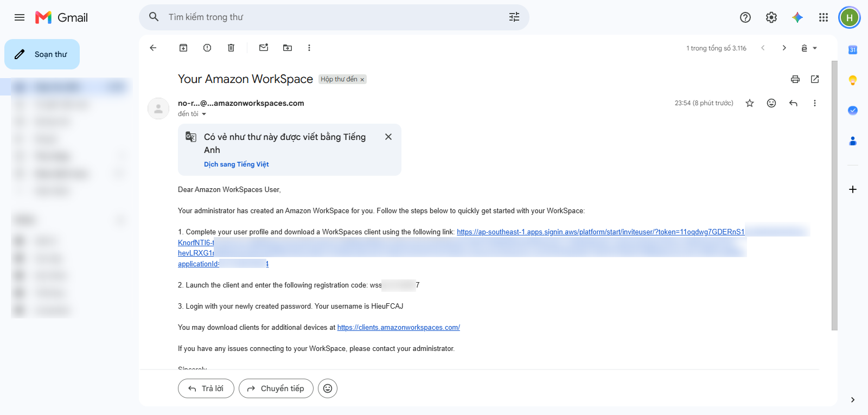
Task: Go to the next email arrow
Action: tap(784, 48)
